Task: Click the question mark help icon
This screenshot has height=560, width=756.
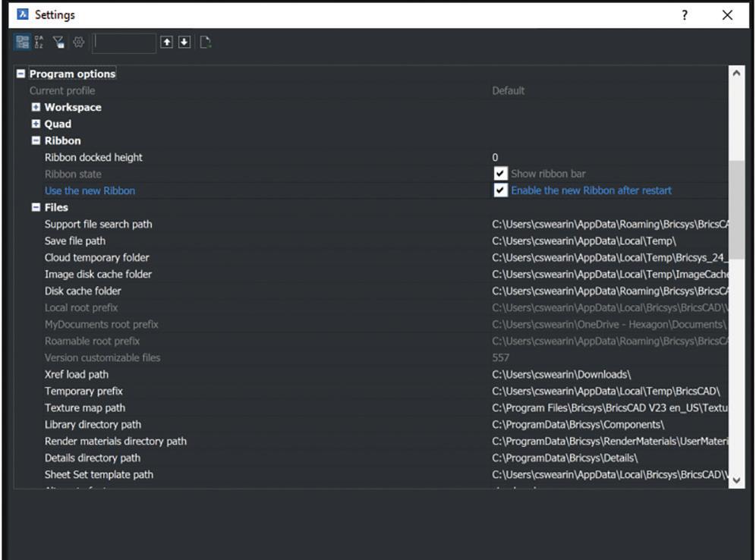Action: click(x=685, y=15)
